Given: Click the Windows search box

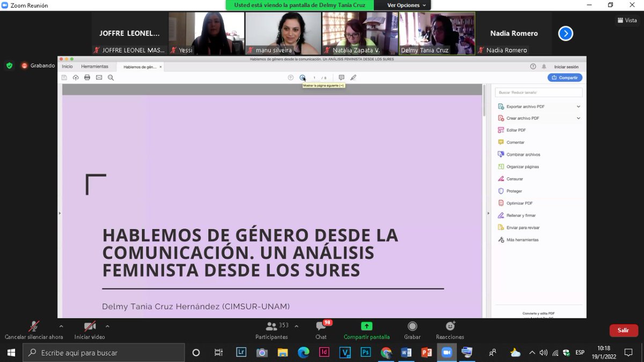Looking at the screenshot, I should (104, 352).
